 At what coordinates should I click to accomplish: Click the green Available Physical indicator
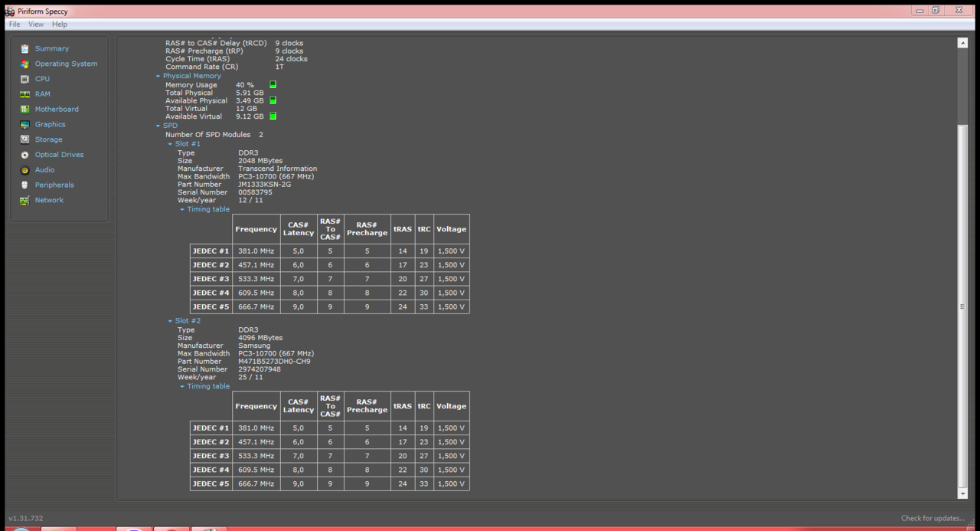273,100
